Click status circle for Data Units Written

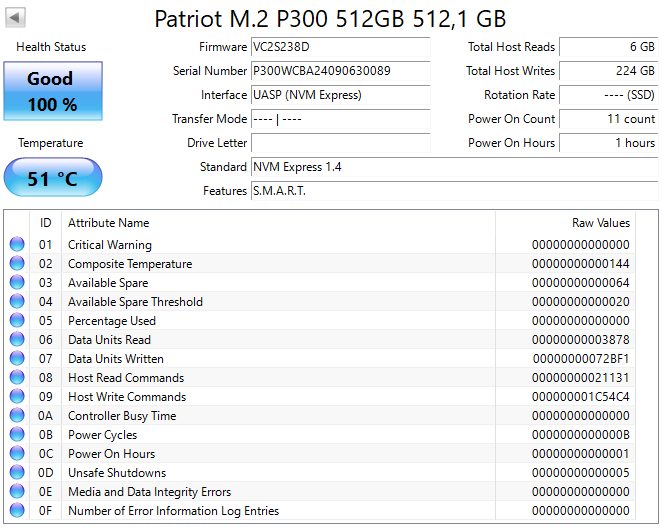[17, 359]
